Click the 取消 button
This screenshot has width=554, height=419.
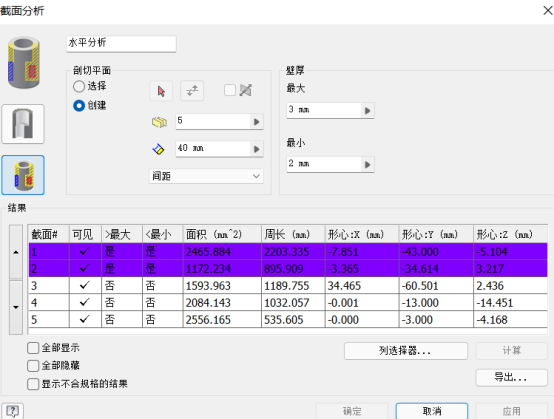pos(432,411)
